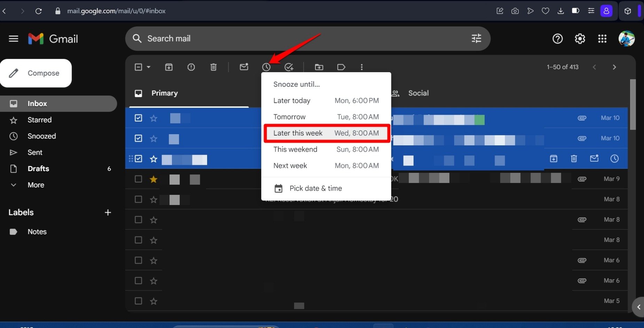Star the second selected email
This screenshot has height=328, width=644.
coord(154,139)
